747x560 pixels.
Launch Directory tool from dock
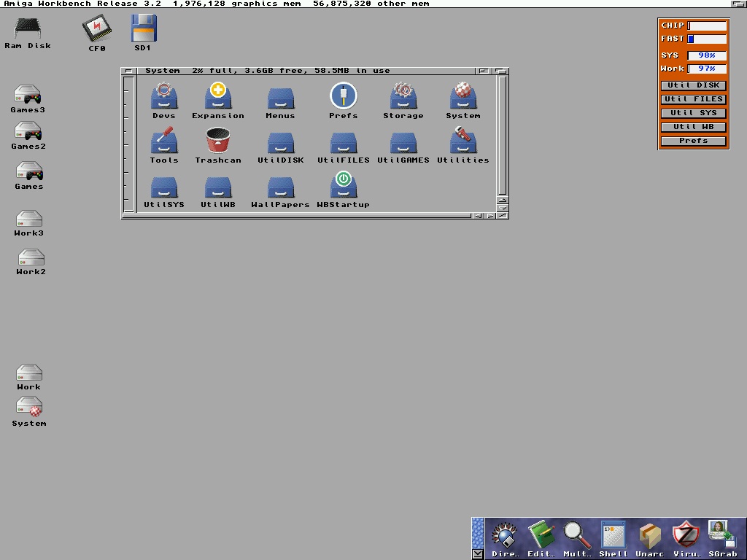pos(505,539)
